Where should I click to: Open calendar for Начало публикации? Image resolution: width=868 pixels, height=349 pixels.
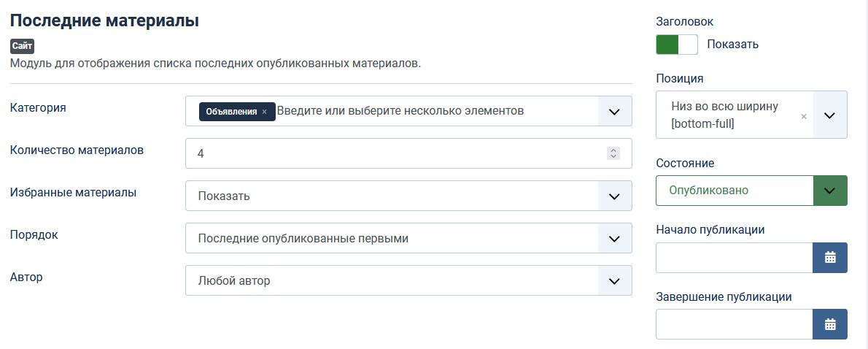[x=830, y=258]
